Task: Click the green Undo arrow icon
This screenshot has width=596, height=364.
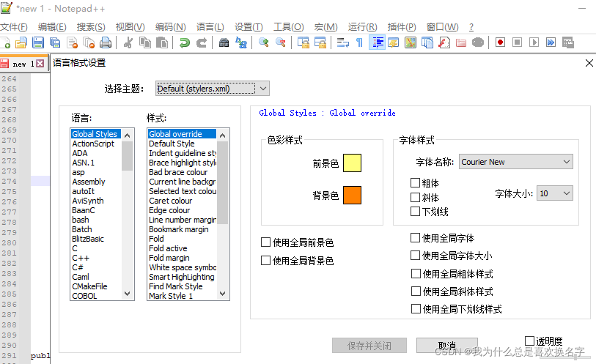Action: (185, 42)
